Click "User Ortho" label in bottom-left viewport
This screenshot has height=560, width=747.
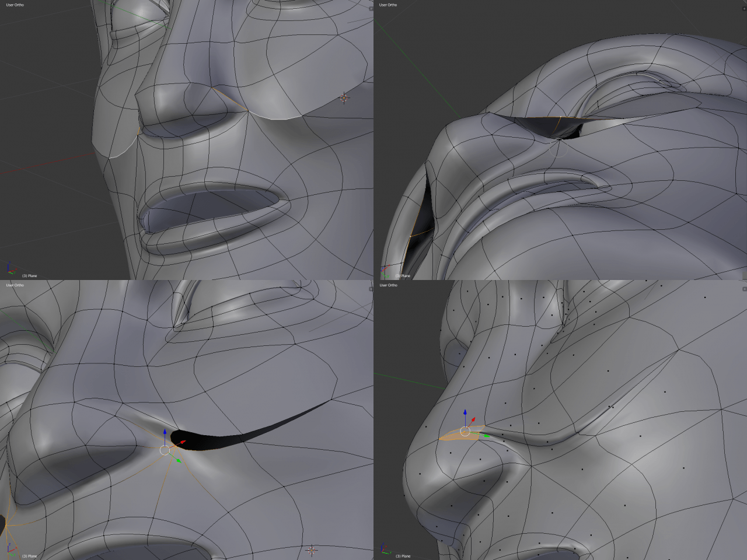coord(15,285)
